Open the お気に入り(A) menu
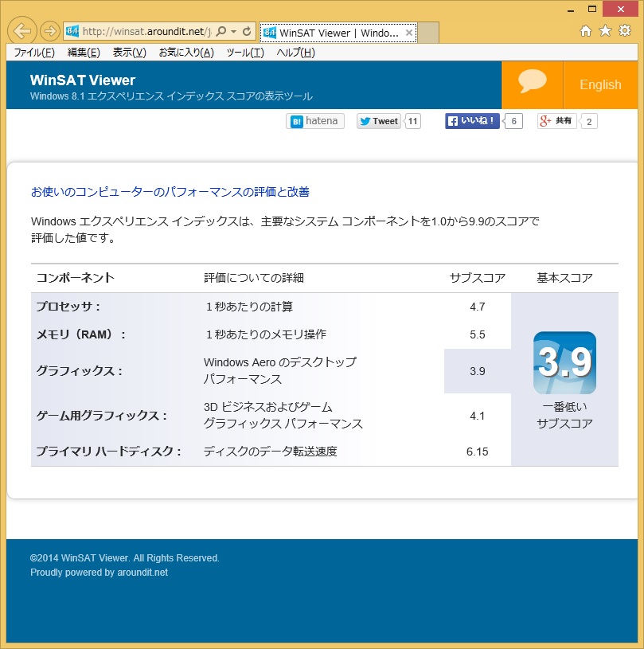 point(186,53)
